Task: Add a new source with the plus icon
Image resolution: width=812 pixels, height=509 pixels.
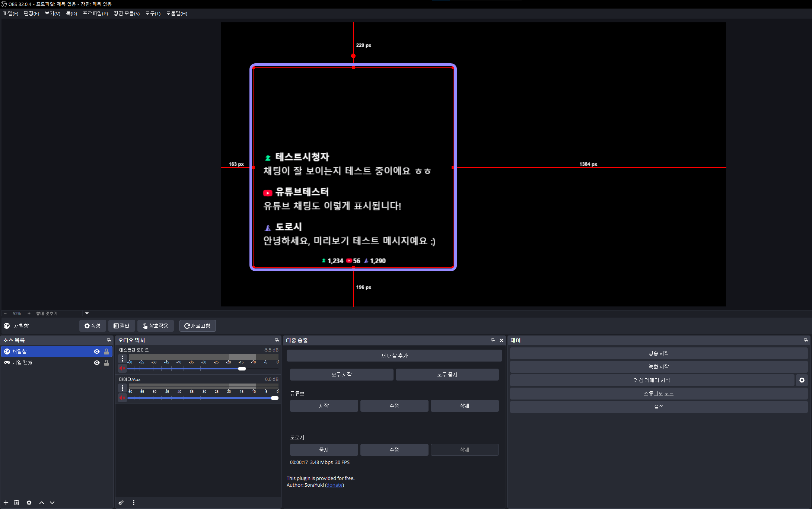Action: [6, 503]
